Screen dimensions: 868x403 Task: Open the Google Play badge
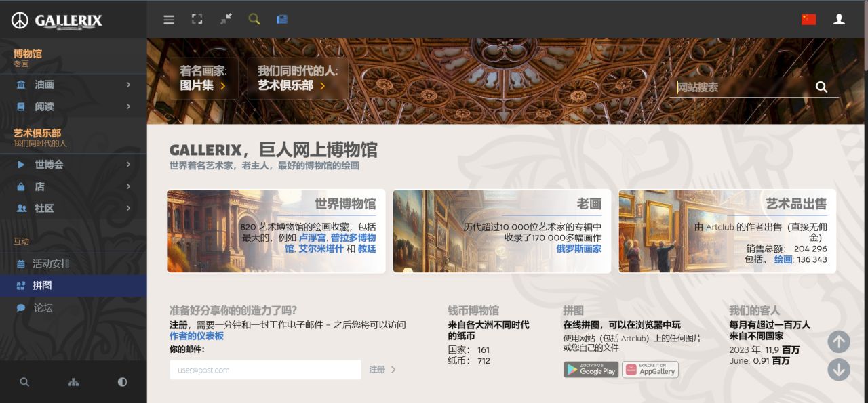coord(591,369)
